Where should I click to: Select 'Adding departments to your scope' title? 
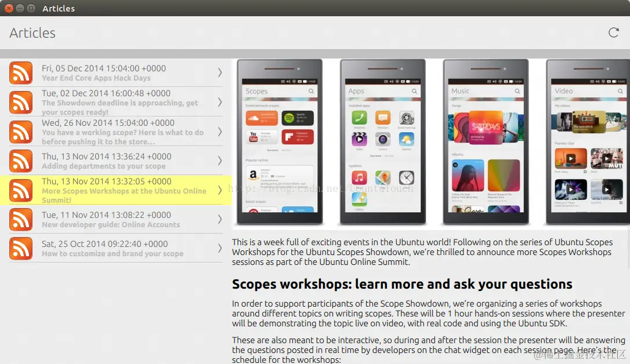click(104, 166)
